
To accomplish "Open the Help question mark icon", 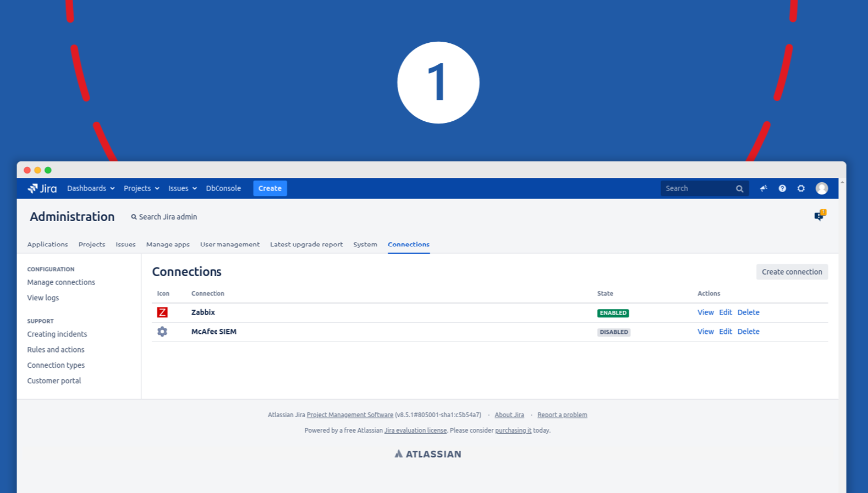I will point(782,188).
